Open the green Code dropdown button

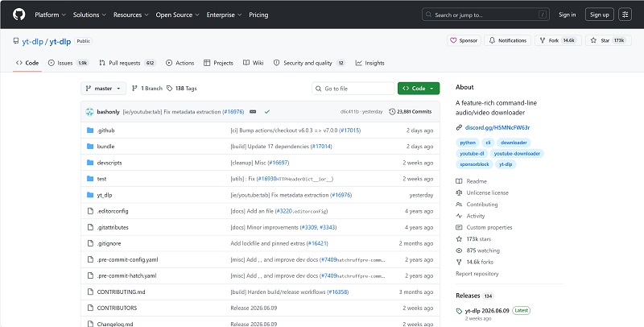pyautogui.click(x=419, y=89)
